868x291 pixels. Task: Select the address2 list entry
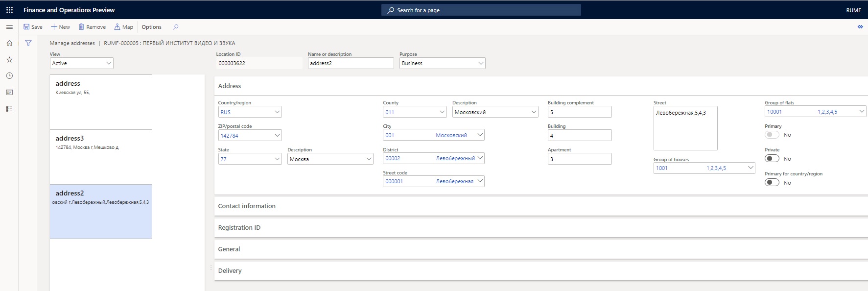tap(101, 212)
